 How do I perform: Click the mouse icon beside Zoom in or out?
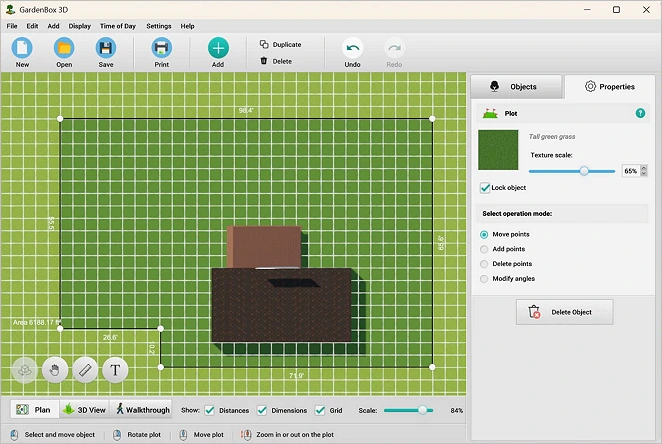246,435
